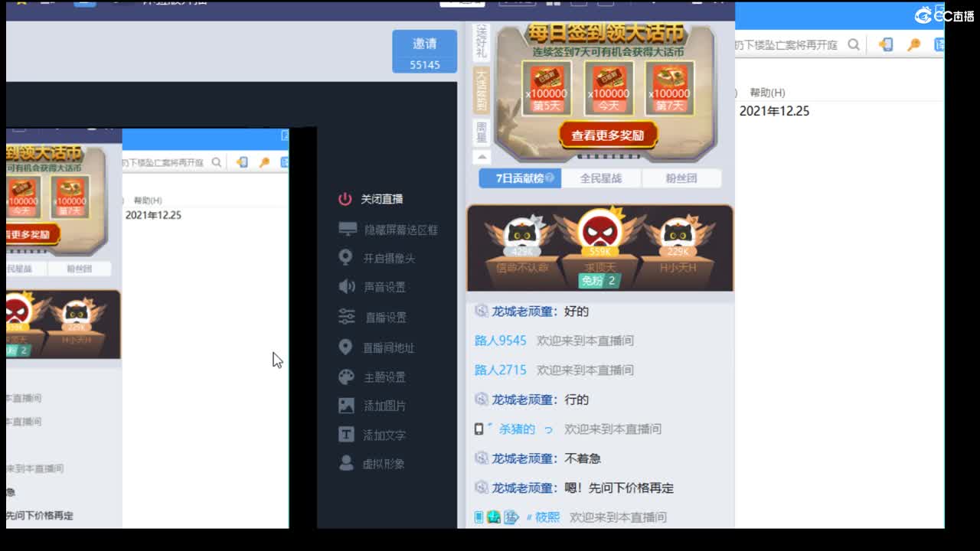Select 周星 side tab
980x551 pixels.
(x=482, y=132)
